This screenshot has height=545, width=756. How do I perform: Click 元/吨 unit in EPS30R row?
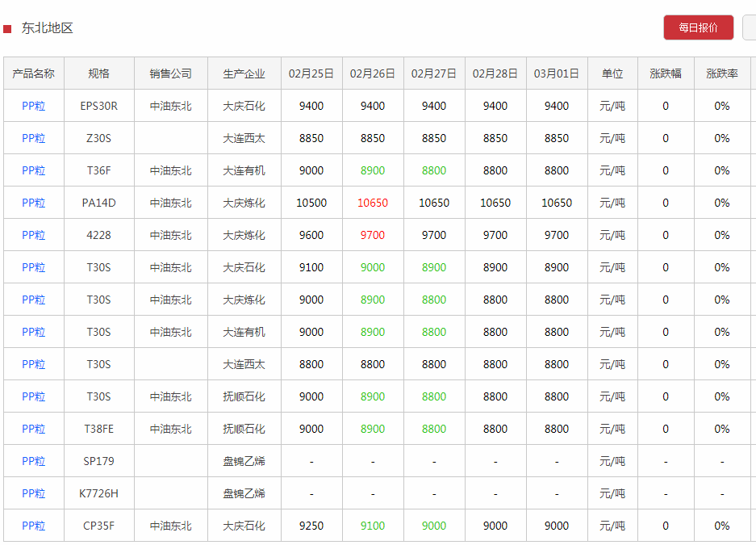tap(612, 106)
